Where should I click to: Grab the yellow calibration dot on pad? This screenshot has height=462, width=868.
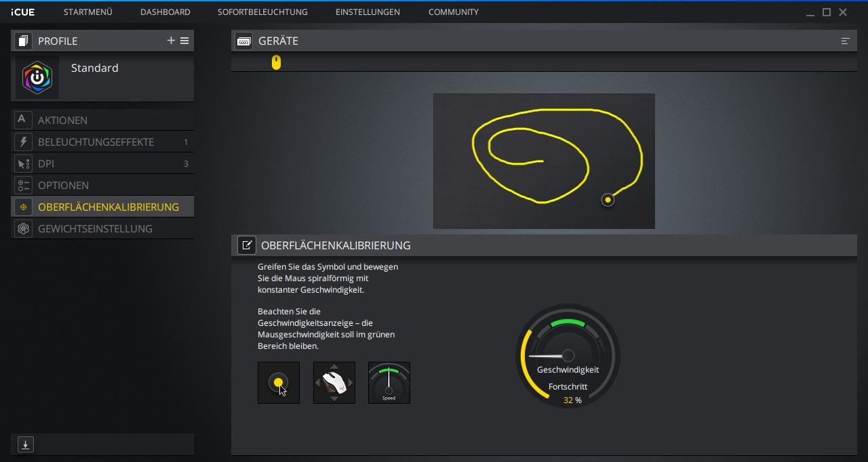(x=608, y=200)
